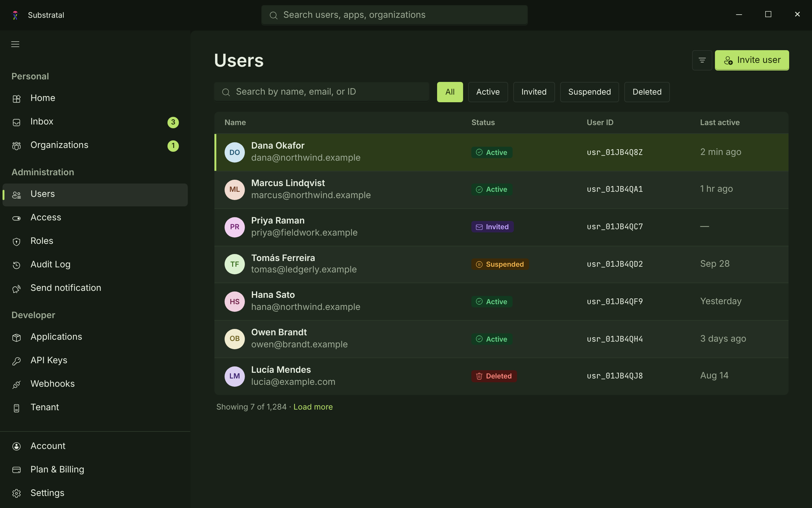Click the API Keys key icon

[16, 361]
